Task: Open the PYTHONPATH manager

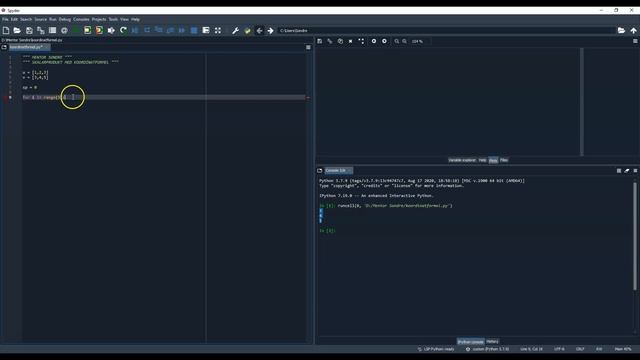Action: (x=247, y=30)
